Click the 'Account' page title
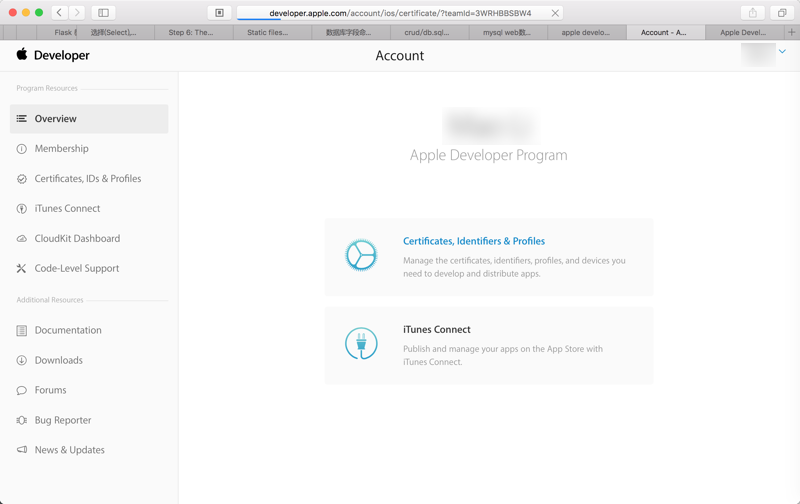800x504 pixels. [399, 56]
